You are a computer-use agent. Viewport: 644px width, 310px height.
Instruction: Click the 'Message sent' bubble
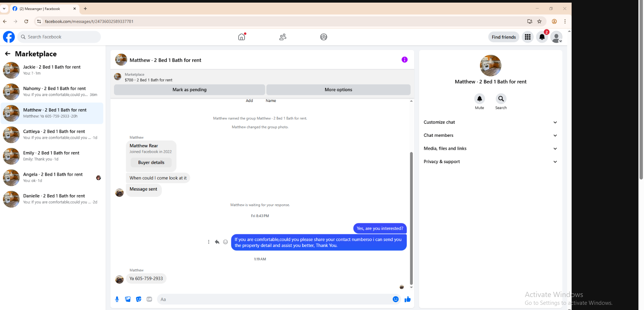tap(144, 189)
